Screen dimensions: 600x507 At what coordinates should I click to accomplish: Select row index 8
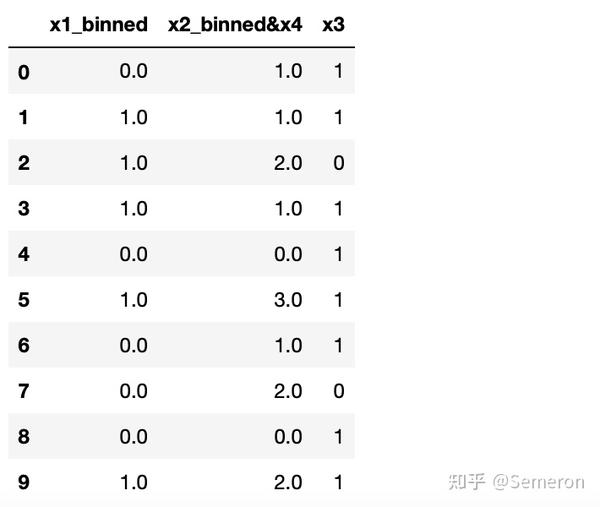point(24,437)
